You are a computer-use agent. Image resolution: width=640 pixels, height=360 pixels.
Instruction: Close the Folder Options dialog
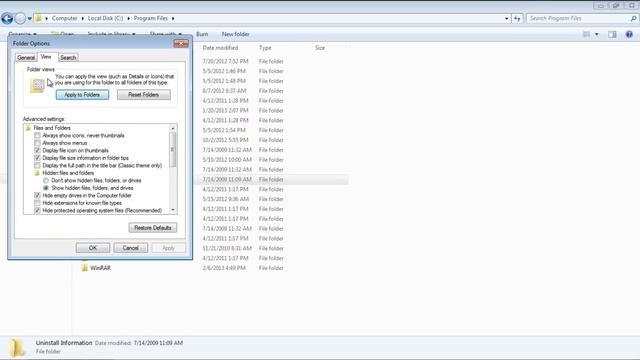pos(181,43)
